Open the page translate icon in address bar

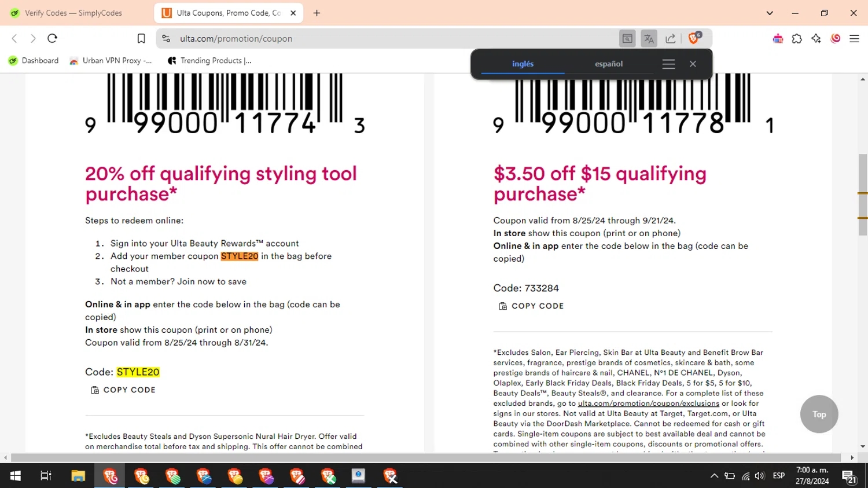[x=649, y=39]
